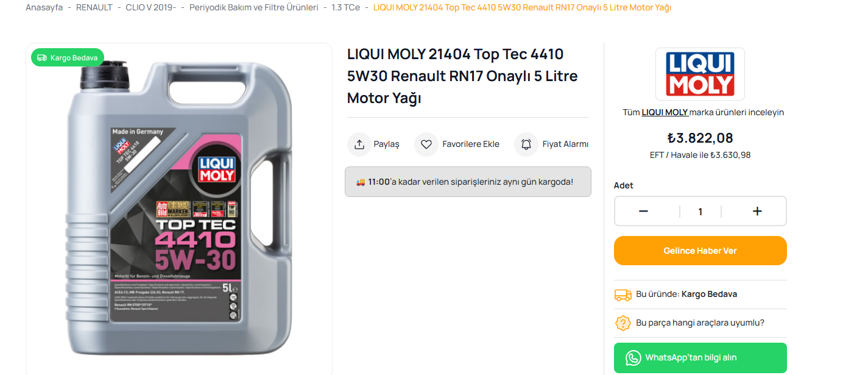The image size is (868, 375).
Task: Navigate to CLIO V 2019- breadcrumb
Action: (x=150, y=7)
